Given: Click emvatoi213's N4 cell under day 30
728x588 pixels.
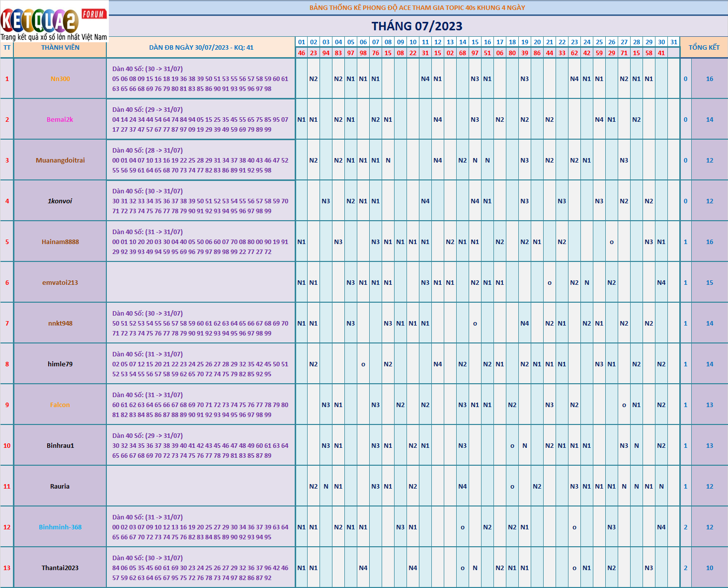Looking at the screenshot, I should coord(661,283).
